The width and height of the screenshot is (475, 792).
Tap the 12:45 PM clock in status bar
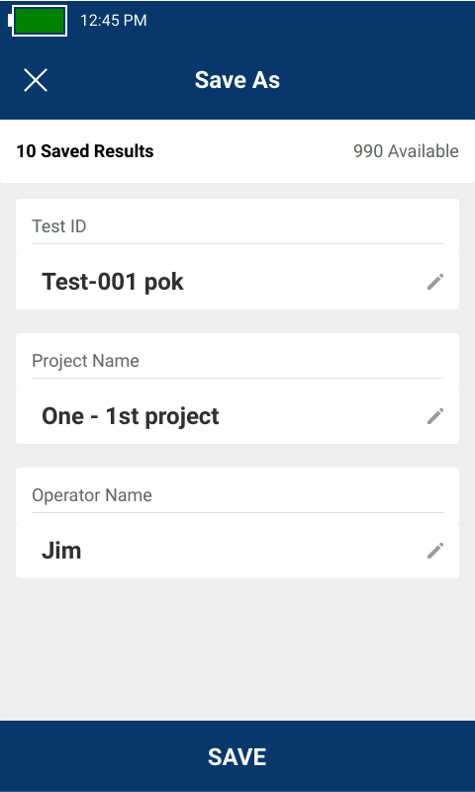pyautogui.click(x=113, y=21)
